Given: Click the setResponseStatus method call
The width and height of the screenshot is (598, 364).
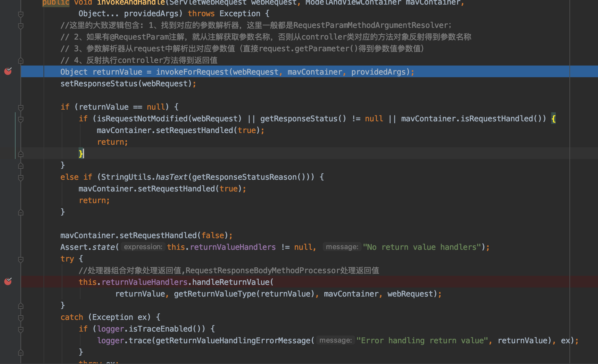Looking at the screenshot, I should 99,84.
